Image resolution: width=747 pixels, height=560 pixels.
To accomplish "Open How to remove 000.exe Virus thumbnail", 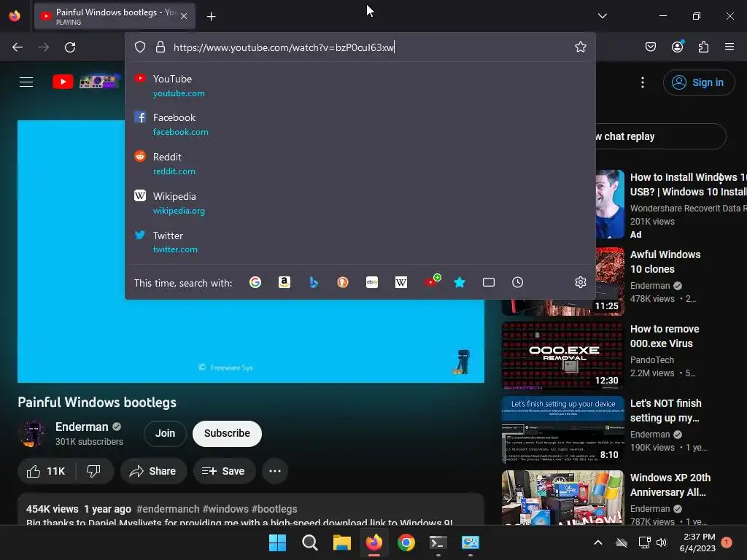I will pyautogui.click(x=562, y=356).
